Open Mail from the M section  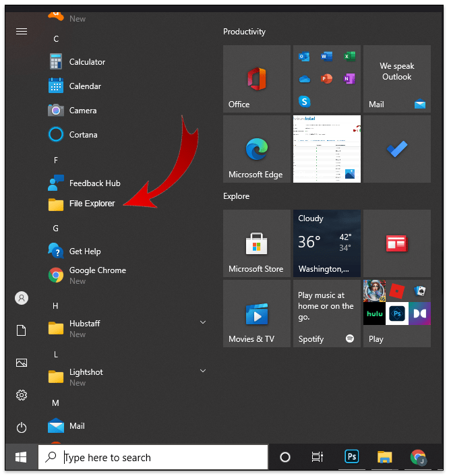127,426
